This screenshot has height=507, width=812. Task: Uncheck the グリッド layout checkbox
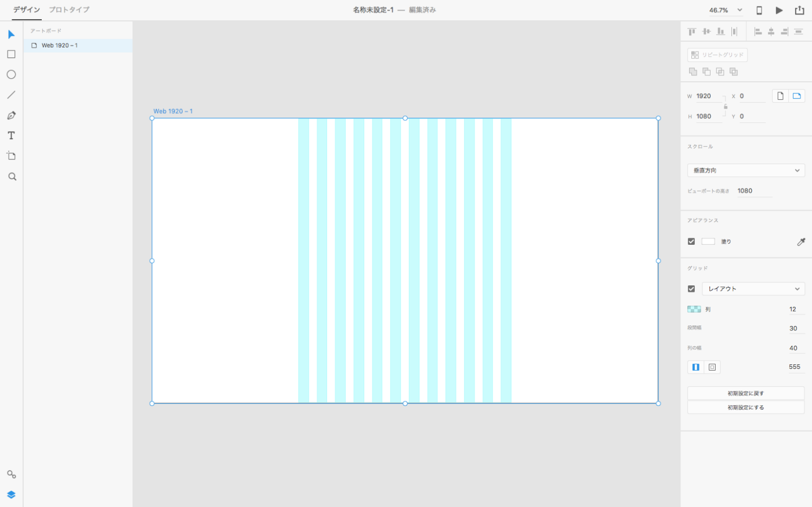pyautogui.click(x=691, y=288)
